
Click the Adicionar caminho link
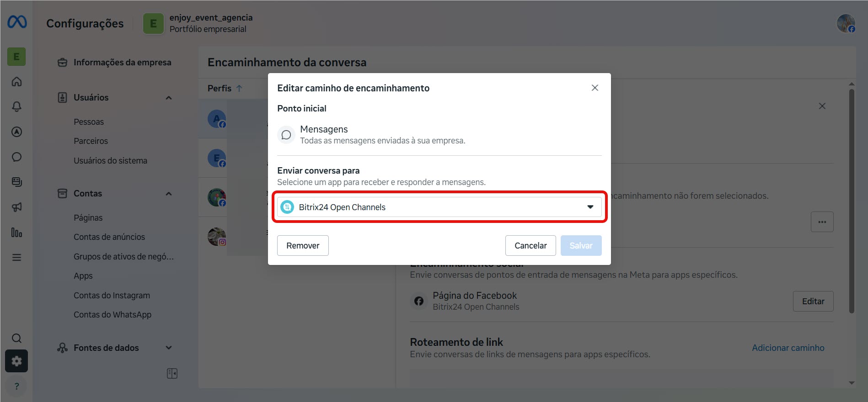tap(788, 348)
